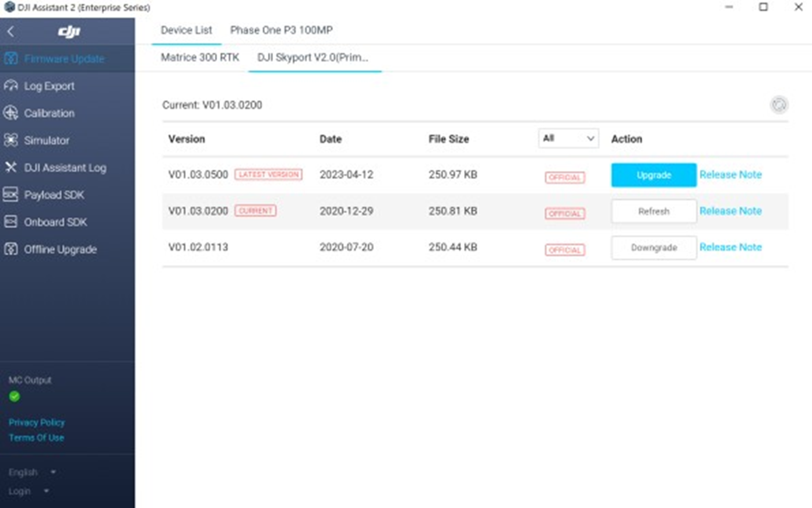Click the date 2023-04-12
This screenshot has height=508, width=812.
pyautogui.click(x=346, y=175)
